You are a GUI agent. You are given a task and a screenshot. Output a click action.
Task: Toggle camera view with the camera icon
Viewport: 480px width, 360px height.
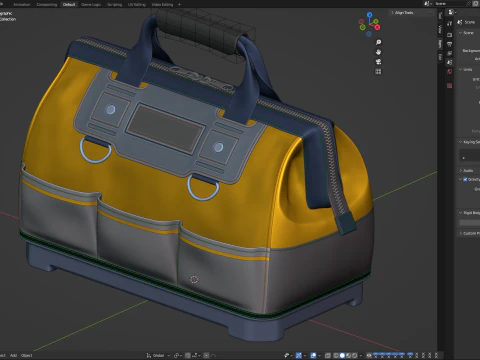coord(378,62)
